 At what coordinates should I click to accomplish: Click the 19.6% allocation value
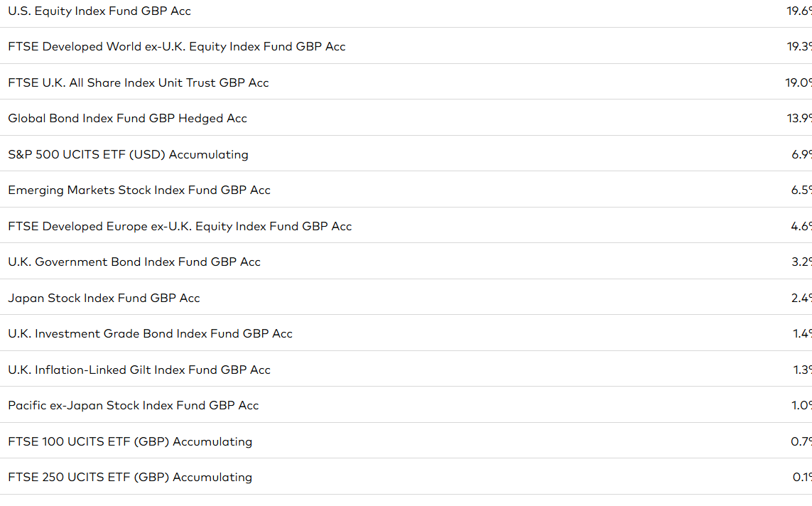(799, 11)
